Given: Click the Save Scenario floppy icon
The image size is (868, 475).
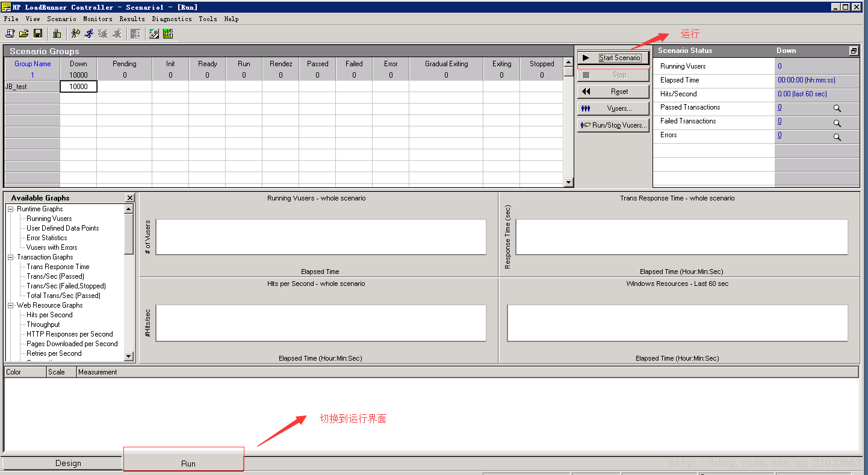Looking at the screenshot, I should click(38, 34).
